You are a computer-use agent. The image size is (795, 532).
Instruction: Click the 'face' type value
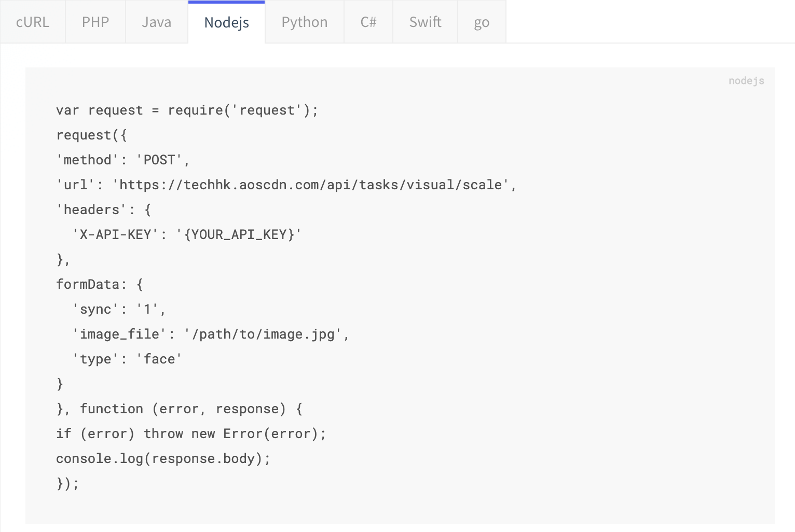point(159,359)
